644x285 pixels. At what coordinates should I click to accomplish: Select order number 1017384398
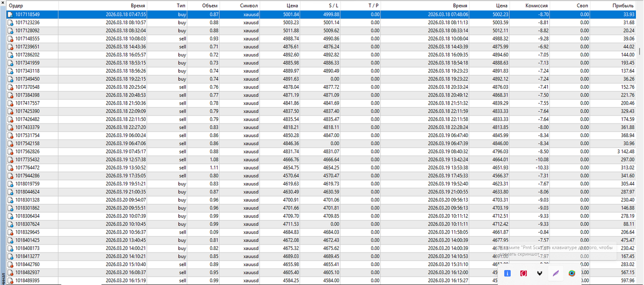pyautogui.click(x=27, y=95)
